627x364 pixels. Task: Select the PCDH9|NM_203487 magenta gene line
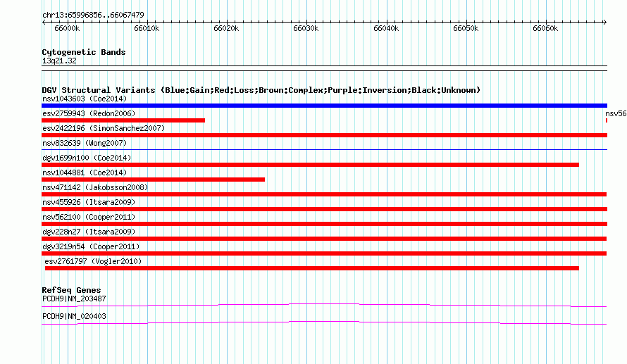tap(324, 306)
